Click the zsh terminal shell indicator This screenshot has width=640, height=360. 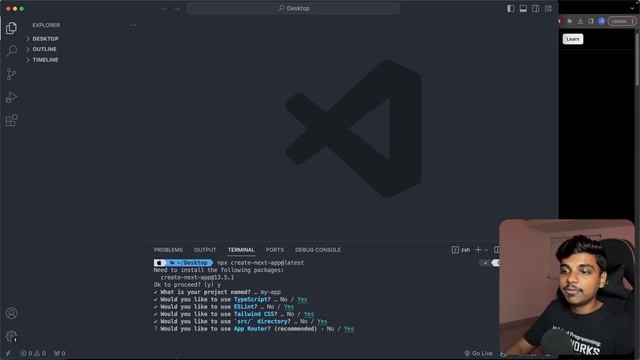tap(461, 250)
